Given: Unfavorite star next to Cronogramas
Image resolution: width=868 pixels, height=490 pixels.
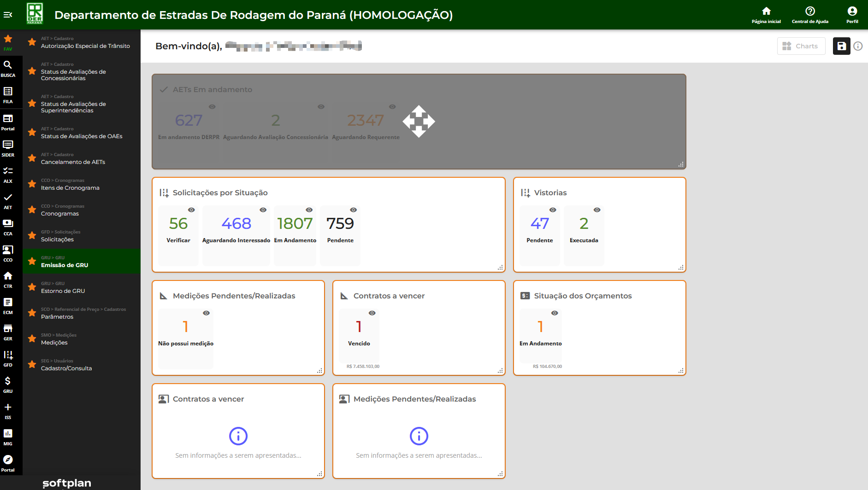Looking at the screenshot, I should (x=32, y=210).
